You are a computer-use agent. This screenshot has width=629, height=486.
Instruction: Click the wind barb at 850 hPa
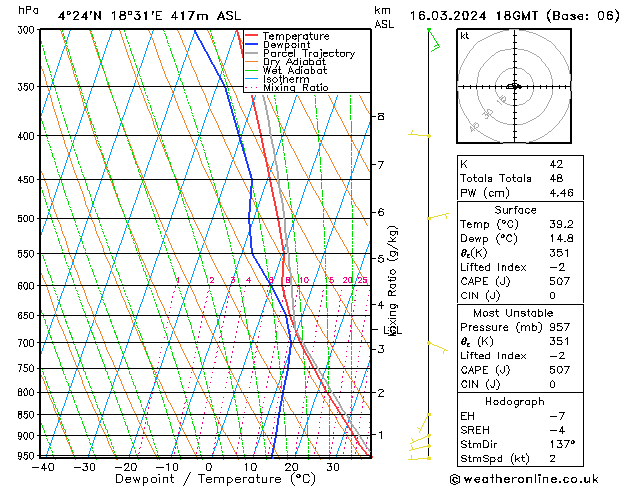(424, 423)
